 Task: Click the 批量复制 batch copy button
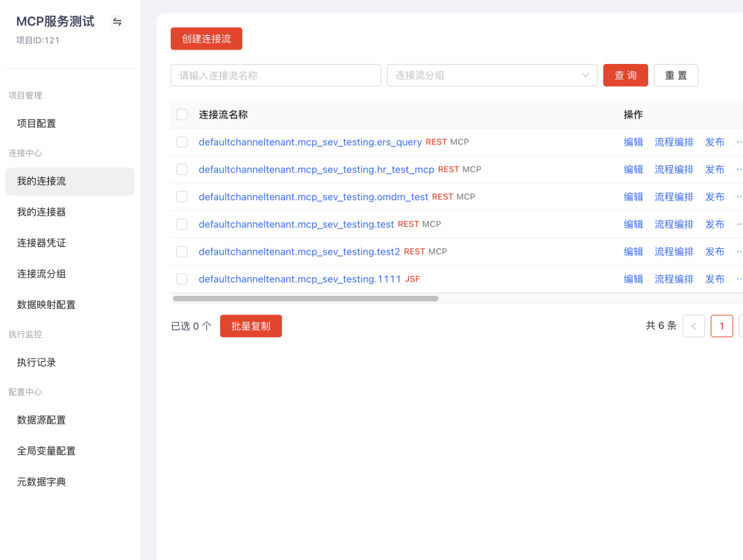tap(250, 326)
